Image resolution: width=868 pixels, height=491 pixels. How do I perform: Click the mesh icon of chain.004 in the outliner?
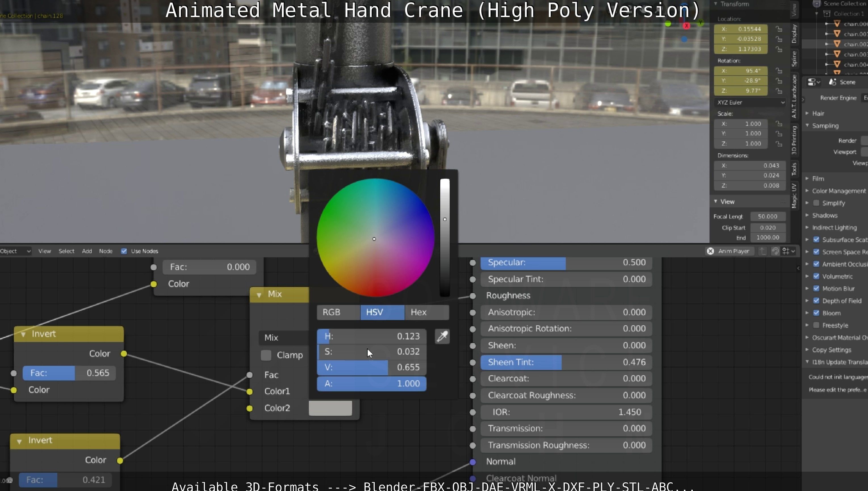pyautogui.click(x=837, y=64)
